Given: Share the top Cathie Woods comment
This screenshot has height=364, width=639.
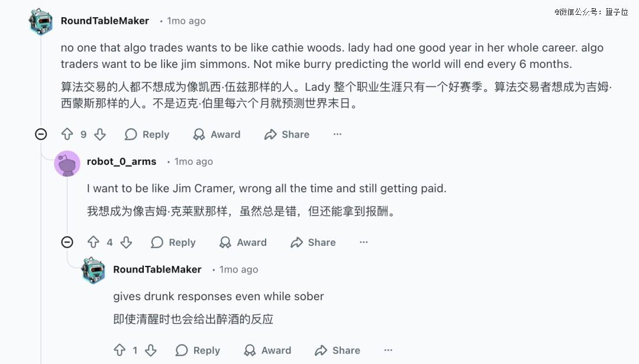Looking at the screenshot, I should pyautogui.click(x=287, y=135).
